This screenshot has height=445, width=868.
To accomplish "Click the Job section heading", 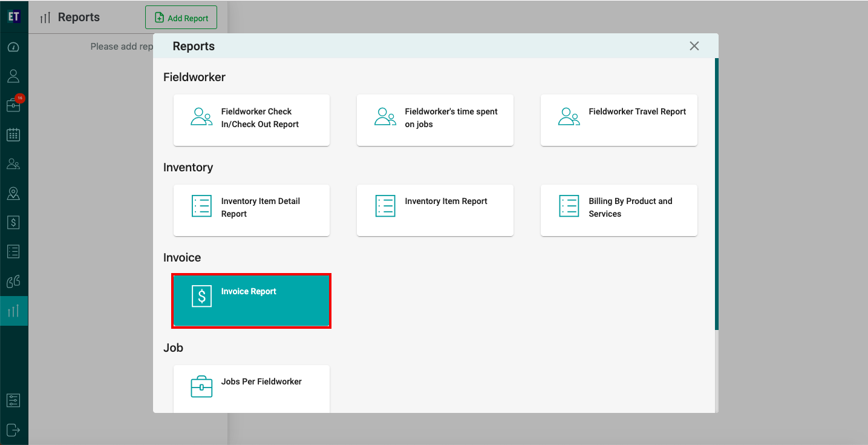I will coord(173,348).
